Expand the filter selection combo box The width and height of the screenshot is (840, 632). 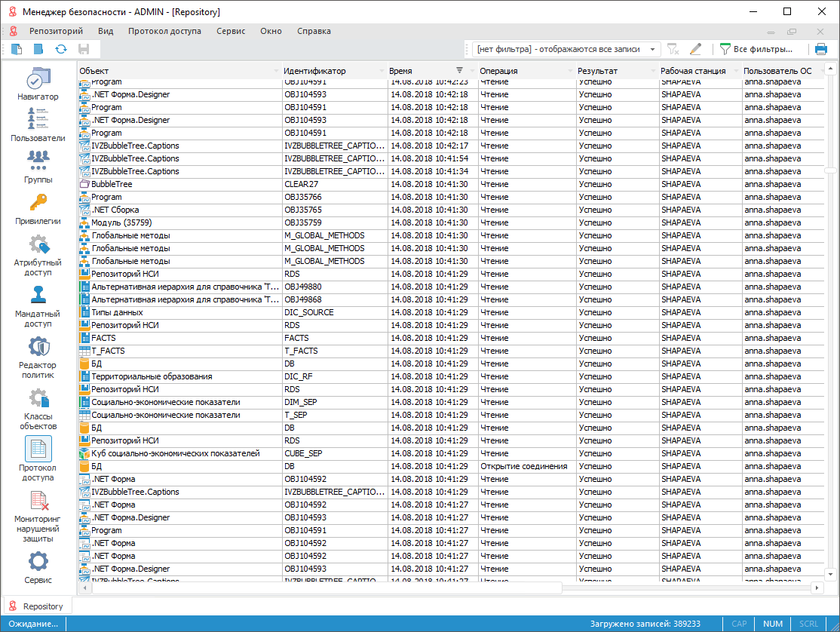652,49
